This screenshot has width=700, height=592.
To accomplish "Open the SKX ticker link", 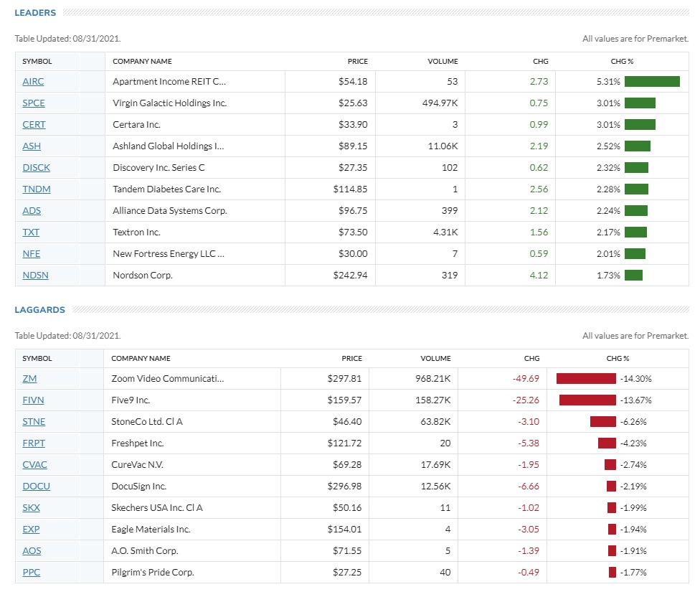I will (x=31, y=507).
